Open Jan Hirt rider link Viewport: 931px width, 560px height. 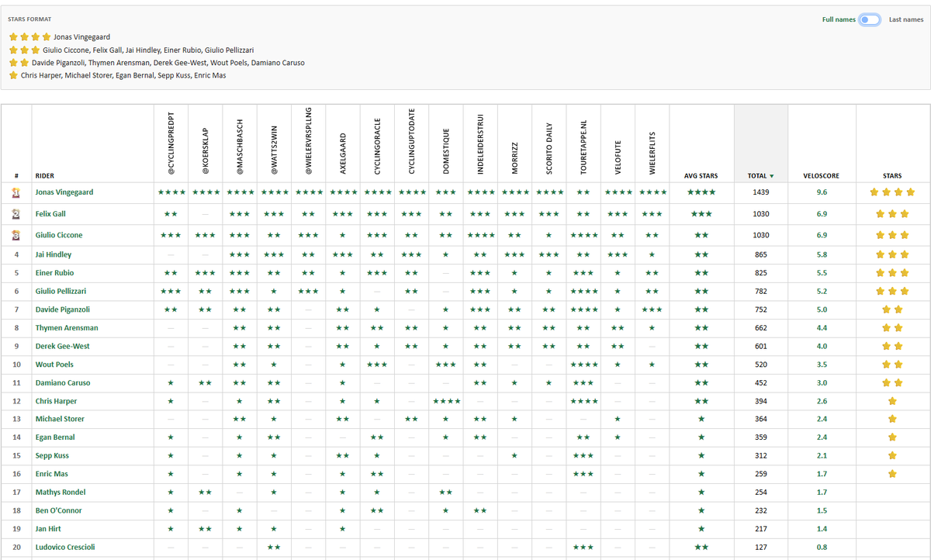49,529
